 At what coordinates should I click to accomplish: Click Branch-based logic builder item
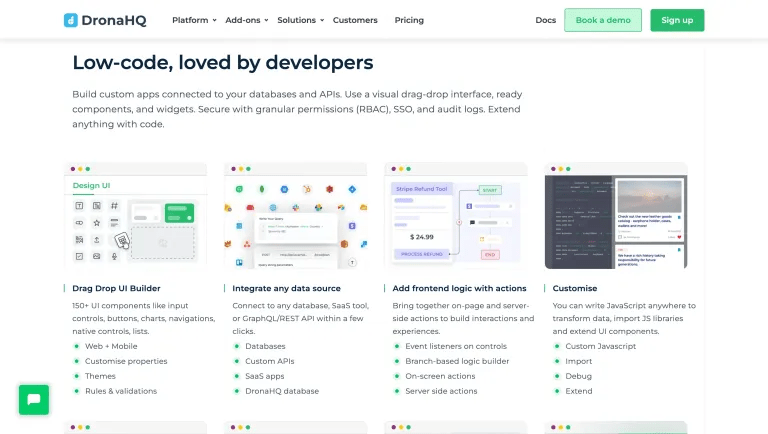(457, 361)
